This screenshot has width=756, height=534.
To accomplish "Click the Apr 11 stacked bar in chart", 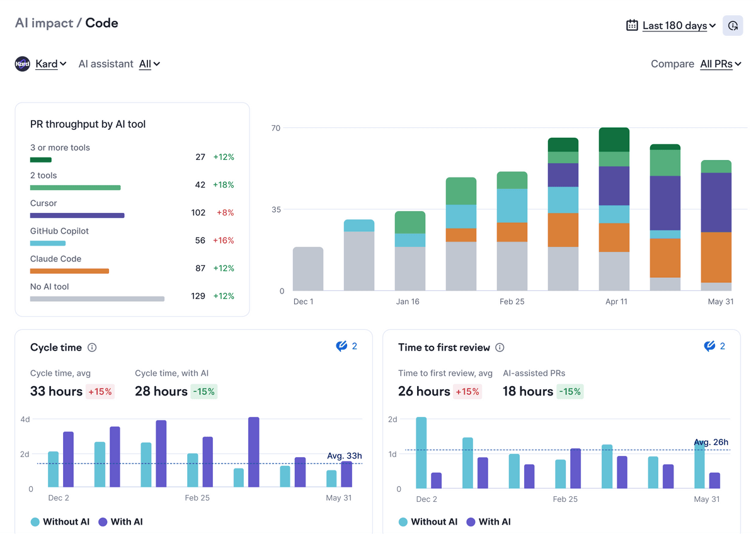I will [x=614, y=210].
